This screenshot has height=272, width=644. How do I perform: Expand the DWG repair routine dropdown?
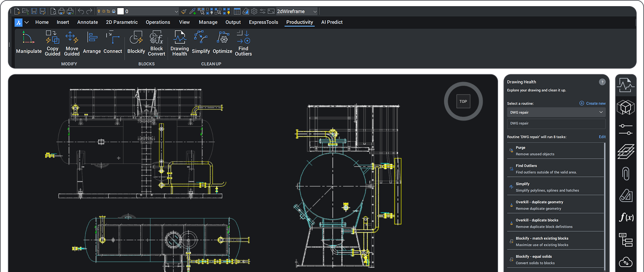[x=556, y=112]
